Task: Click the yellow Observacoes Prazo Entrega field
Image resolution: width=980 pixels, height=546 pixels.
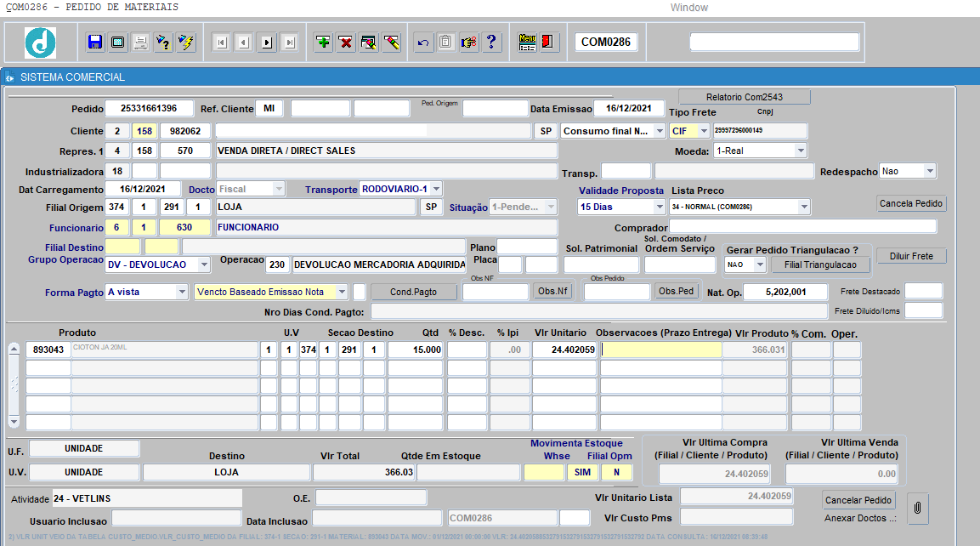Action: coord(660,350)
